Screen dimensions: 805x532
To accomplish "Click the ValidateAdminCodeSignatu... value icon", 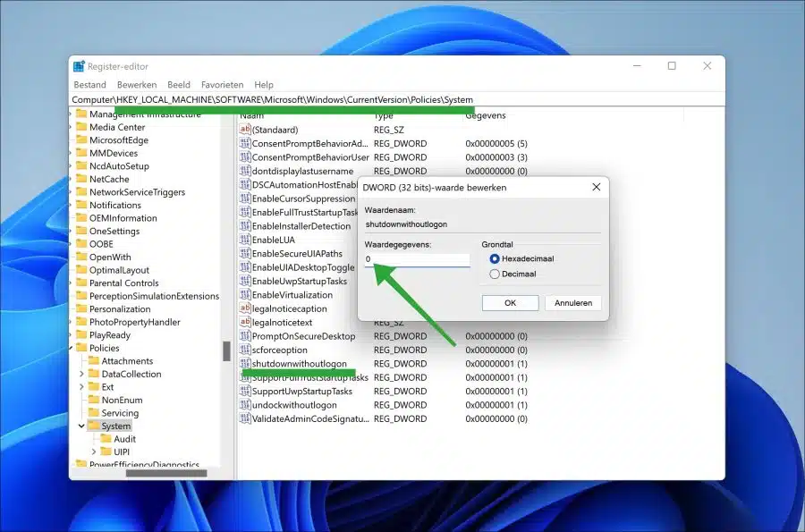I will pos(245,418).
